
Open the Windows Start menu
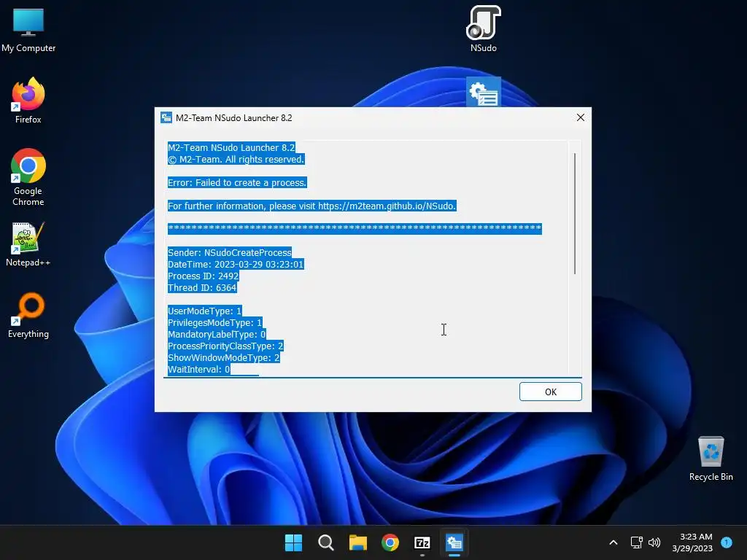293,542
